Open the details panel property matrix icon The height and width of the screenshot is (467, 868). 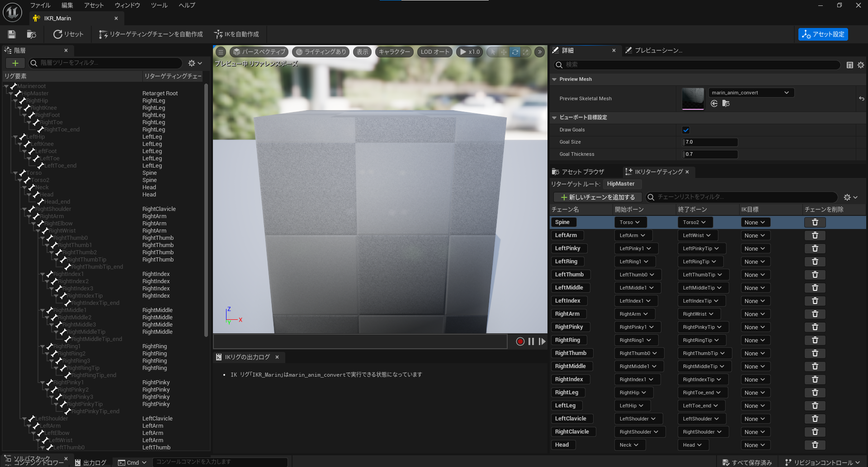pos(850,65)
